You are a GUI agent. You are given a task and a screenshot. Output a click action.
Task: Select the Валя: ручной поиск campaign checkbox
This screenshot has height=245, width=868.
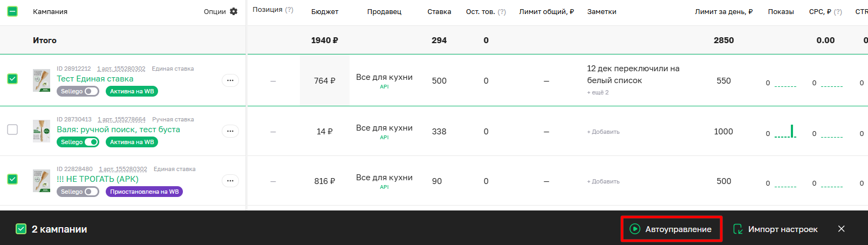12,130
